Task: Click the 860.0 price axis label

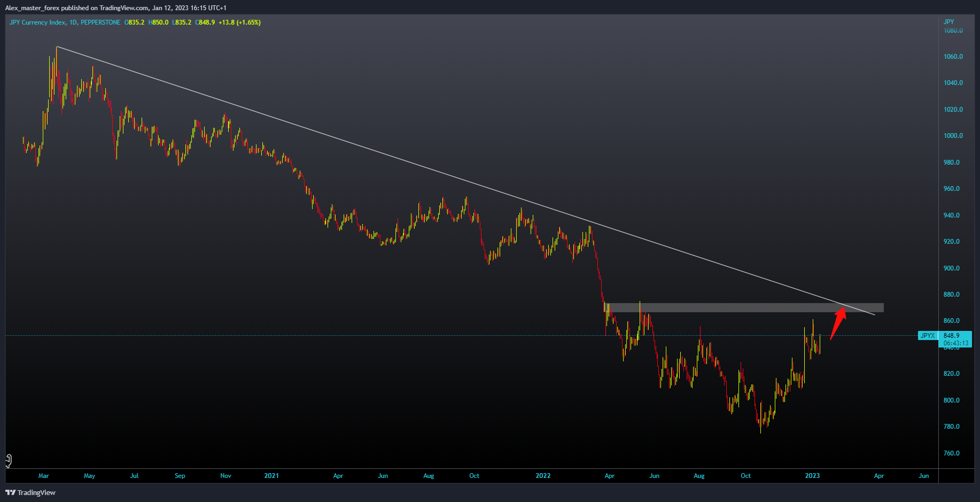Action: point(952,321)
